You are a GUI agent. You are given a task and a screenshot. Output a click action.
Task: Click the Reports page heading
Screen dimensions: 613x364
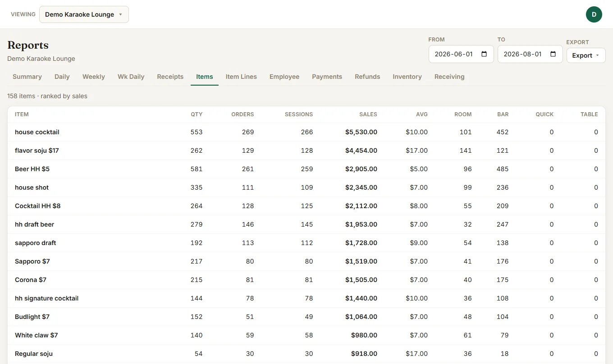[28, 45]
